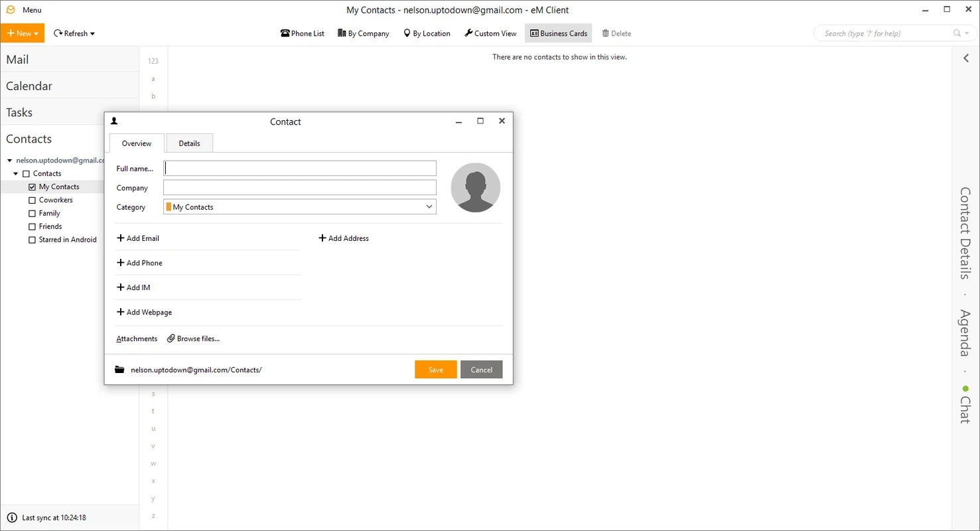This screenshot has height=531, width=980.
Task: Uncheck the My Contacts folder
Action: [32, 187]
